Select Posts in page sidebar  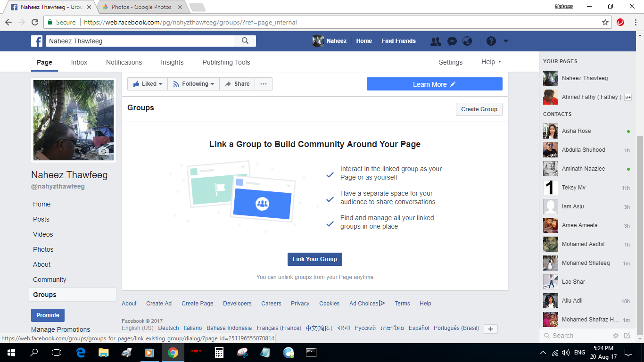[41, 219]
